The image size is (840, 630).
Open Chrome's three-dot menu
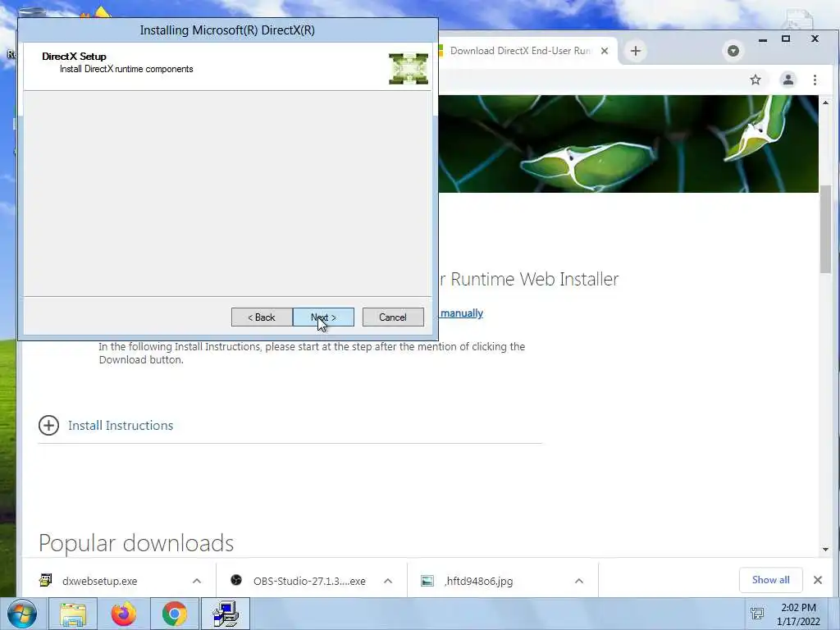[x=815, y=80]
